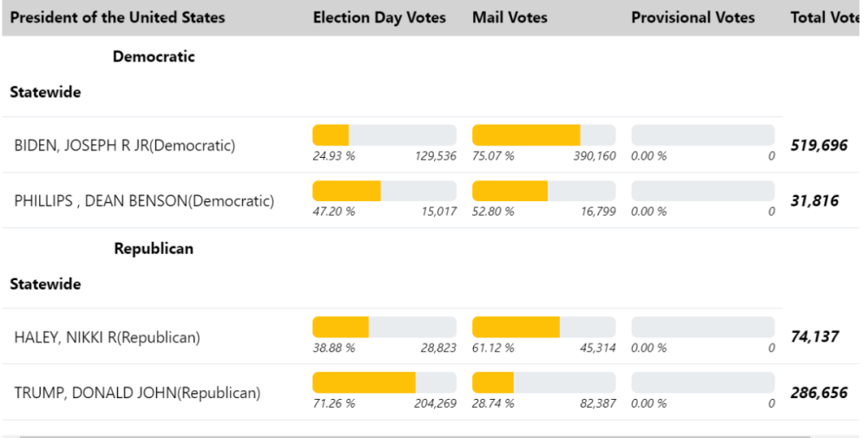
Task: Click the President of the United States heading
Action: (117, 17)
